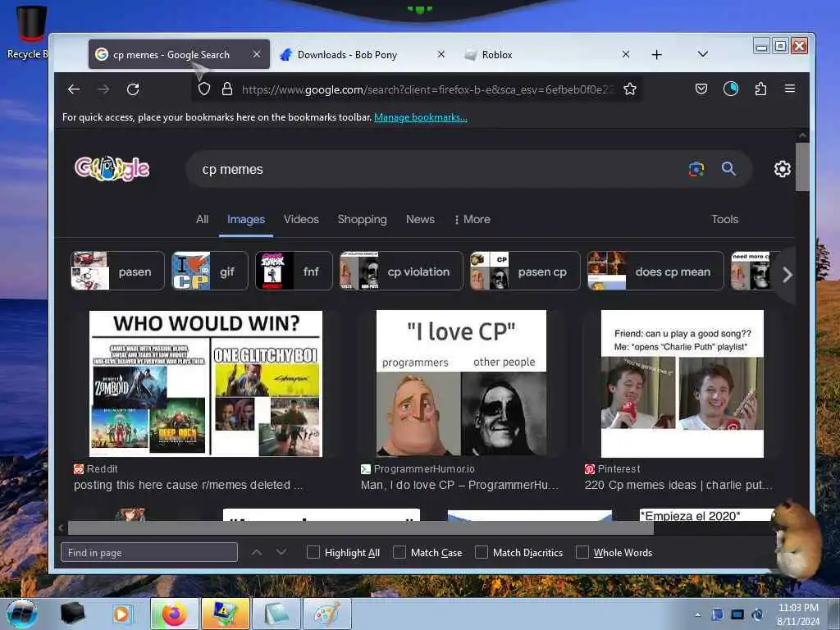
Task: Select the fnf suggestion chip
Action: 294,271
